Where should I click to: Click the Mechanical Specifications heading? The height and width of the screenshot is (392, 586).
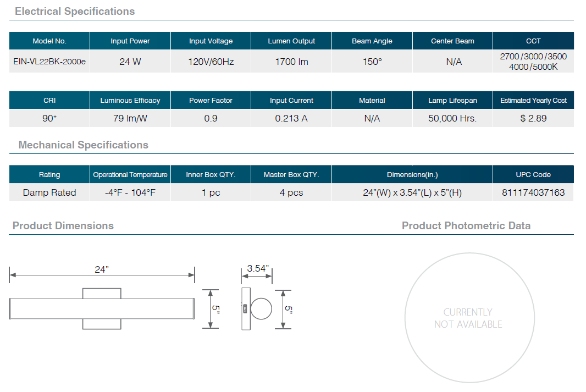[84, 145]
